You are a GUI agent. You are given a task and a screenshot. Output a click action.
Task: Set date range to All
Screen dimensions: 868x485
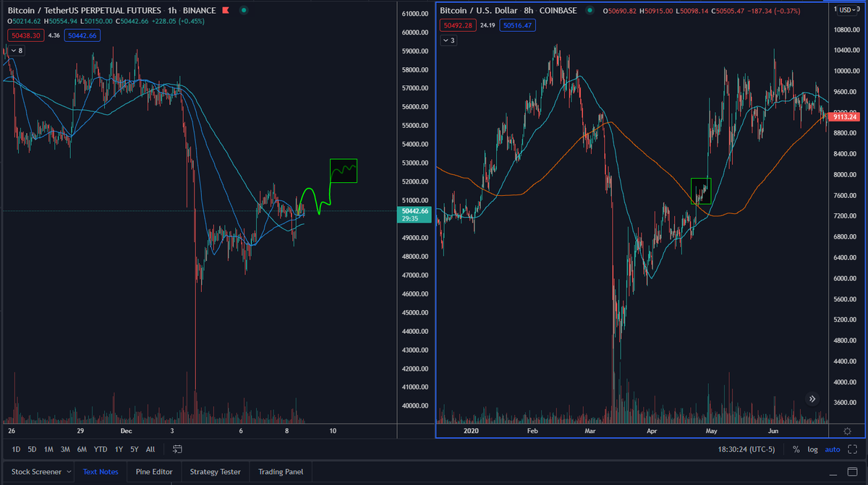click(x=150, y=449)
